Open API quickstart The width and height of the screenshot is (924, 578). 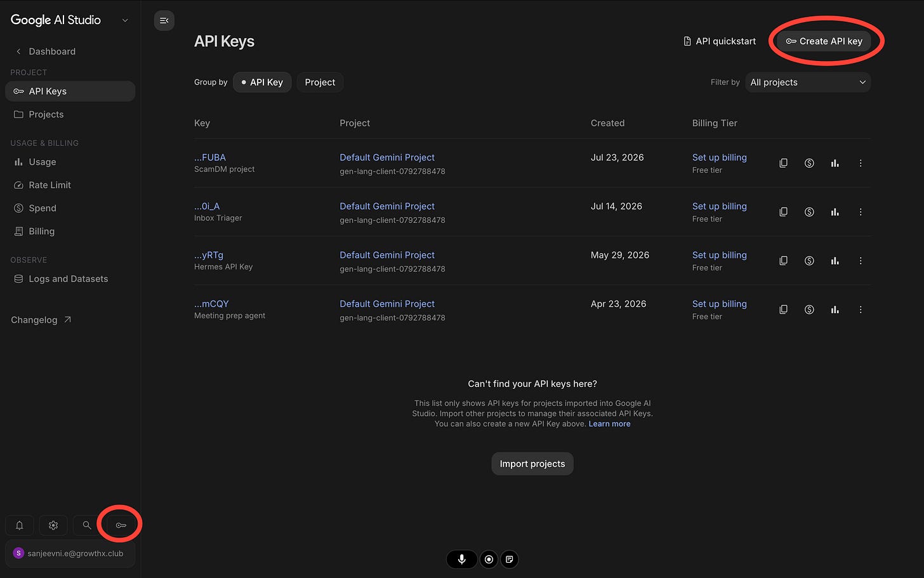tap(720, 41)
